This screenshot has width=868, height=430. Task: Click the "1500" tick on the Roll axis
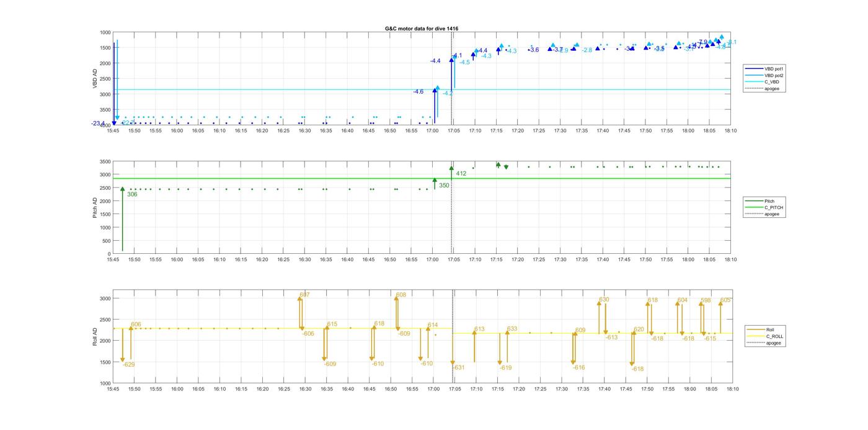(105, 362)
